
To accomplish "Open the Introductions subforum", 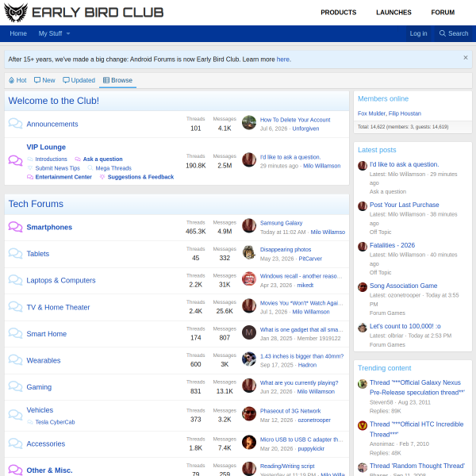I will (x=51, y=159).
